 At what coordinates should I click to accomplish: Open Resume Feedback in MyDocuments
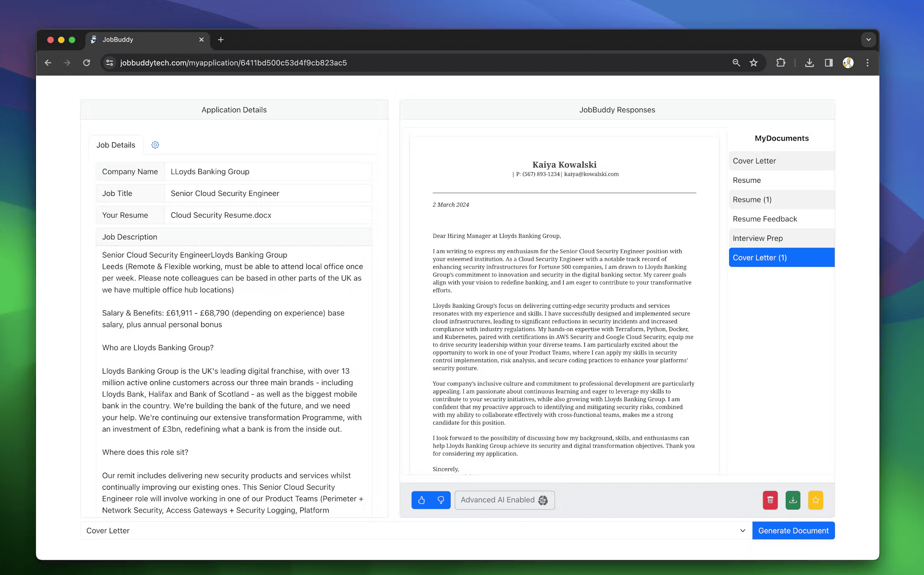point(781,219)
